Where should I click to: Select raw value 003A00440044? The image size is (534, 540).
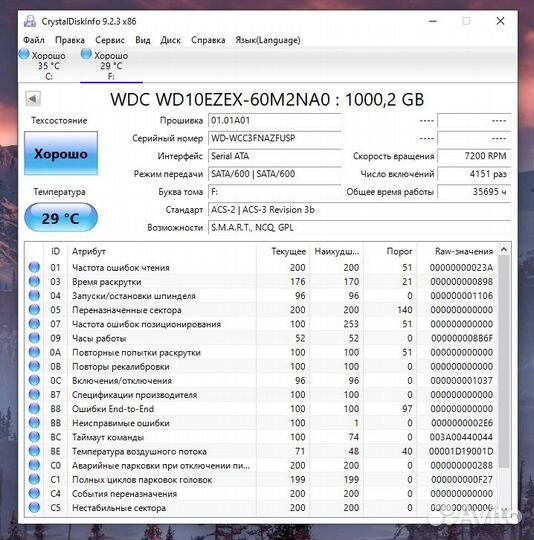pyautogui.click(x=461, y=437)
